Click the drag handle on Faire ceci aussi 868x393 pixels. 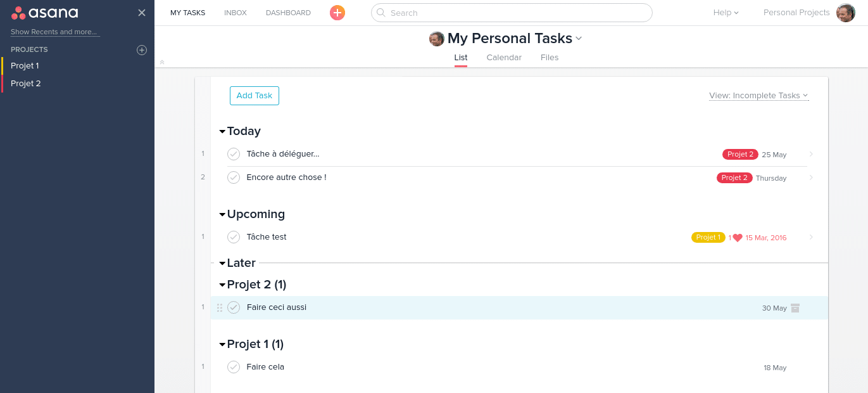click(x=220, y=307)
